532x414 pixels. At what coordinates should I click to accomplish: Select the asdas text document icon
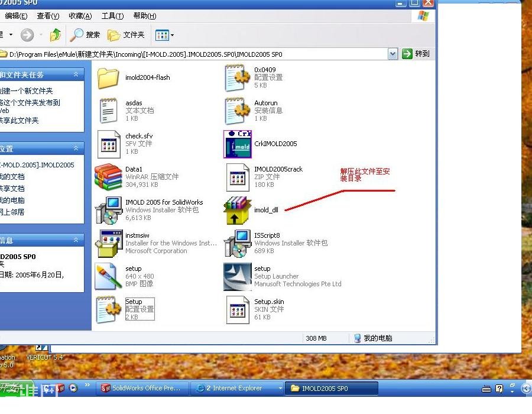108,111
